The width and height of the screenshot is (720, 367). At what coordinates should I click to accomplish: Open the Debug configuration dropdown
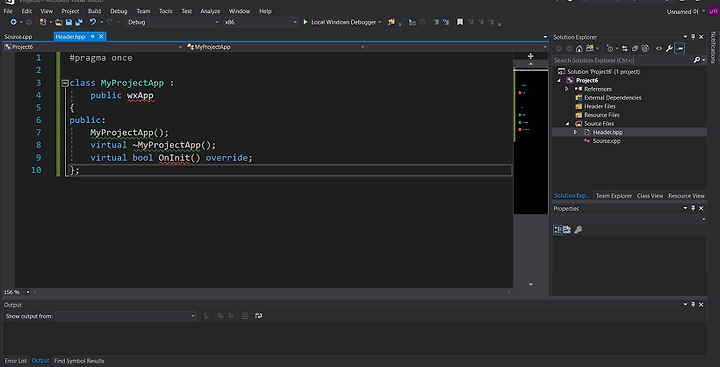pyautogui.click(x=173, y=22)
